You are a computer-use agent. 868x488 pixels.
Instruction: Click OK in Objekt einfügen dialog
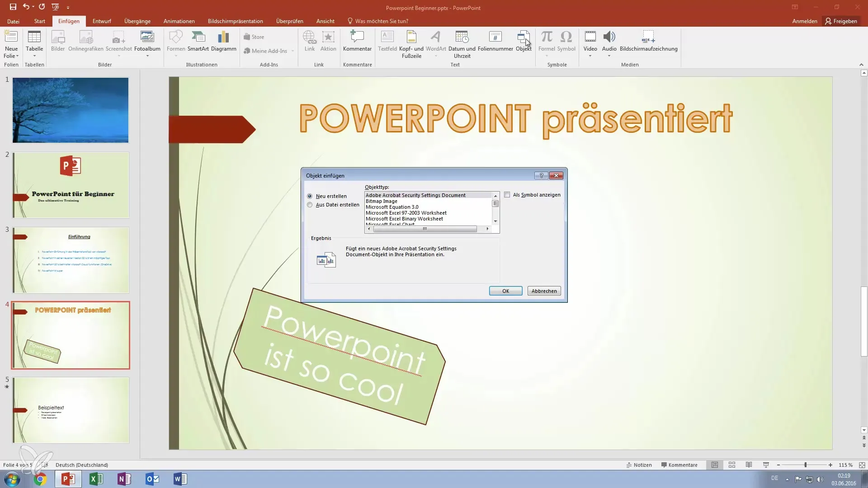505,291
